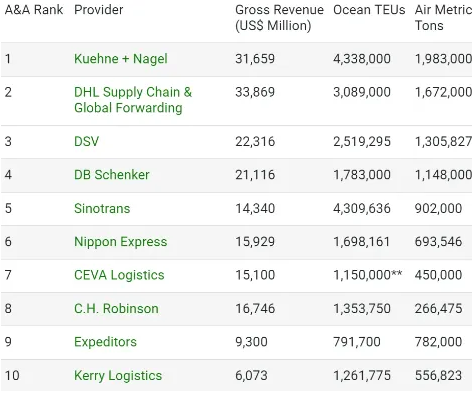Click the Provider column header
The height and width of the screenshot is (393, 472).
pyautogui.click(x=99, y=10)
